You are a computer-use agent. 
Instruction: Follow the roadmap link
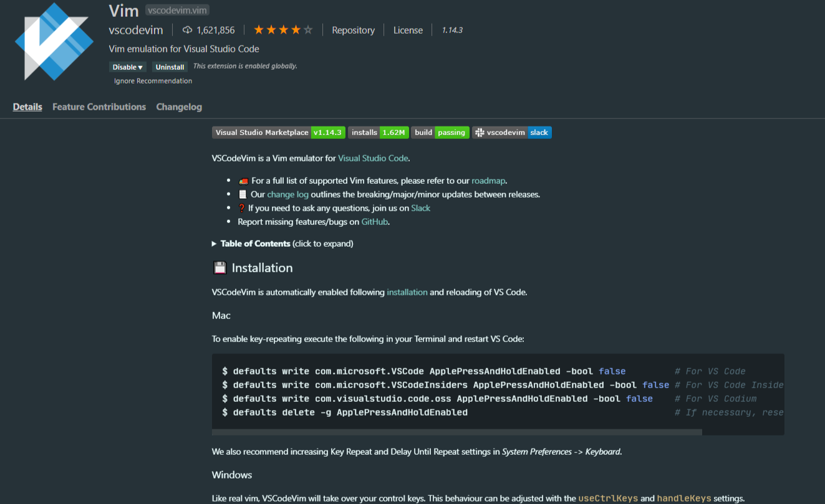coord(488,181)
